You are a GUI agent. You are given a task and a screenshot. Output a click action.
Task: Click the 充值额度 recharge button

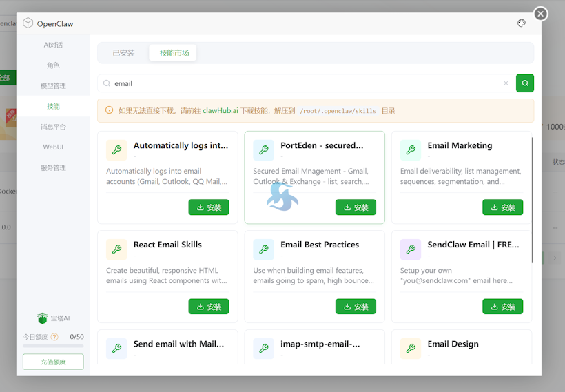click(x=53, y=362)
